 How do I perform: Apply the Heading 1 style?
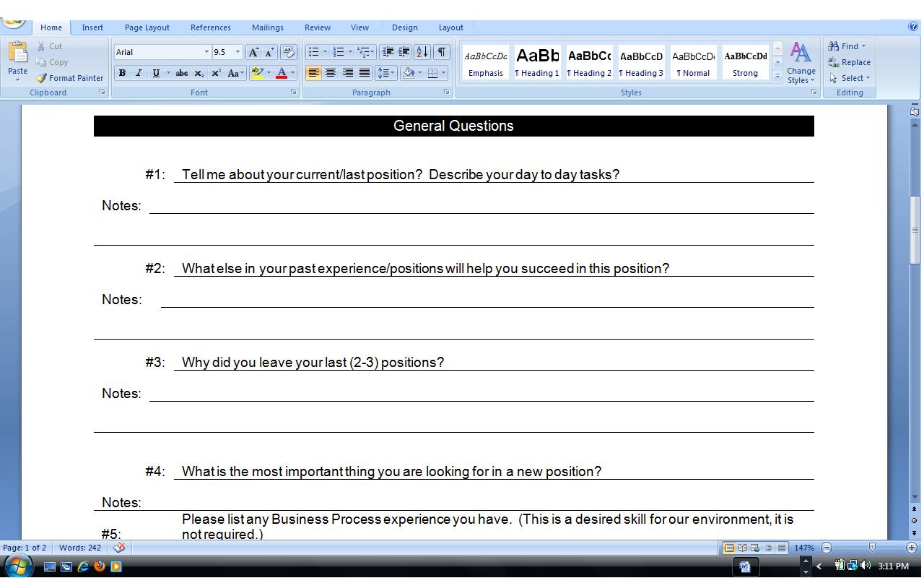click(538, 61)
